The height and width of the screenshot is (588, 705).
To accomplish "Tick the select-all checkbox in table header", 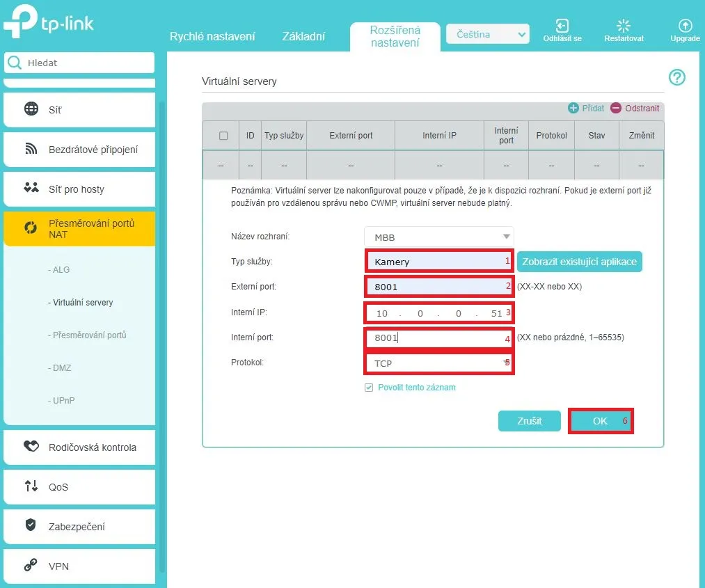I will click(223, 136).
